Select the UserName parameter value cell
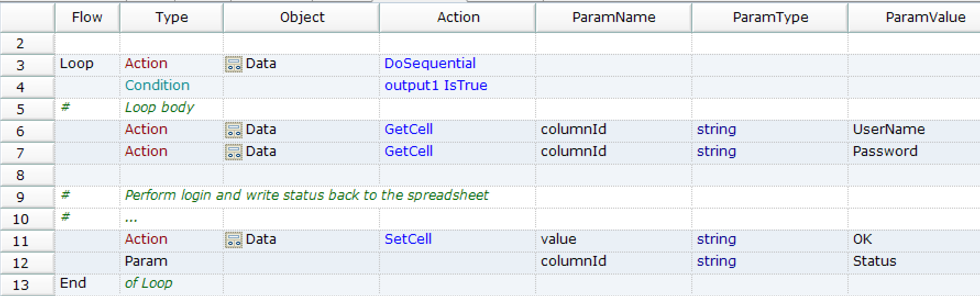 point(889,130)
